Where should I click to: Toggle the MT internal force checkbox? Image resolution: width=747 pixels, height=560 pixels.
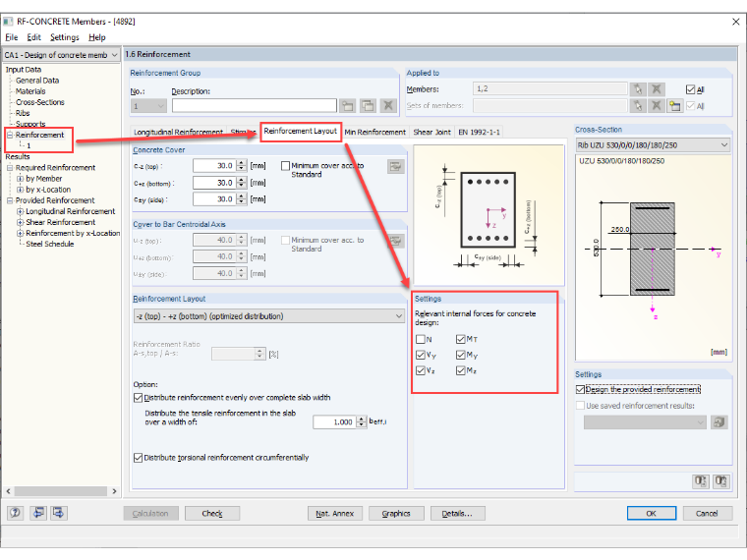(x=460, y=339)
